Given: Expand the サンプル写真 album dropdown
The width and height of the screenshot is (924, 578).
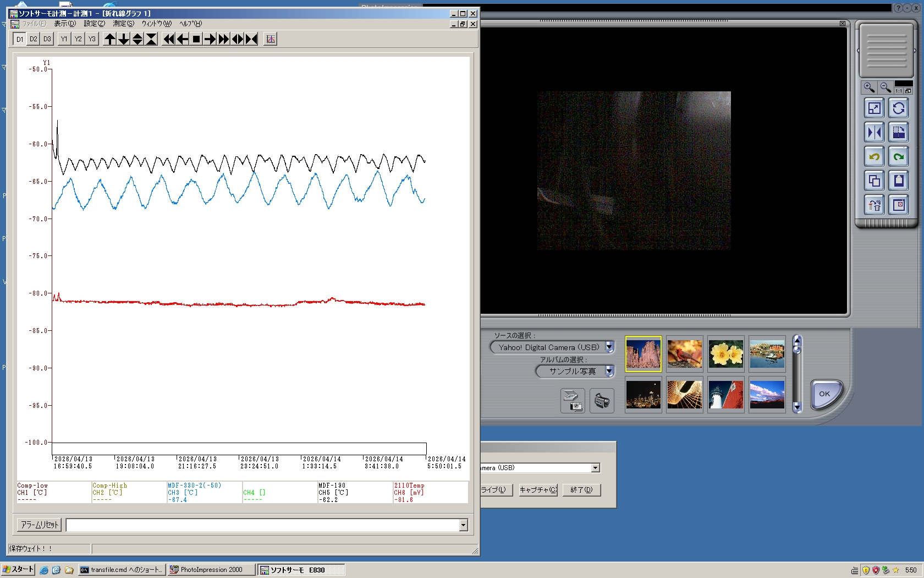Looking at the screenshot, I should 609,372.
